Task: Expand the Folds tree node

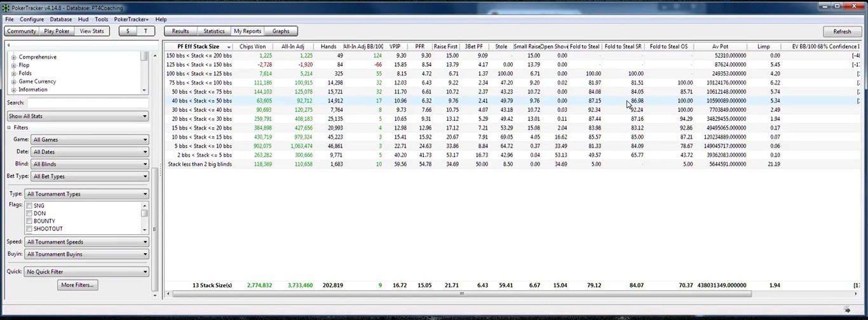Action: point(14,74)
